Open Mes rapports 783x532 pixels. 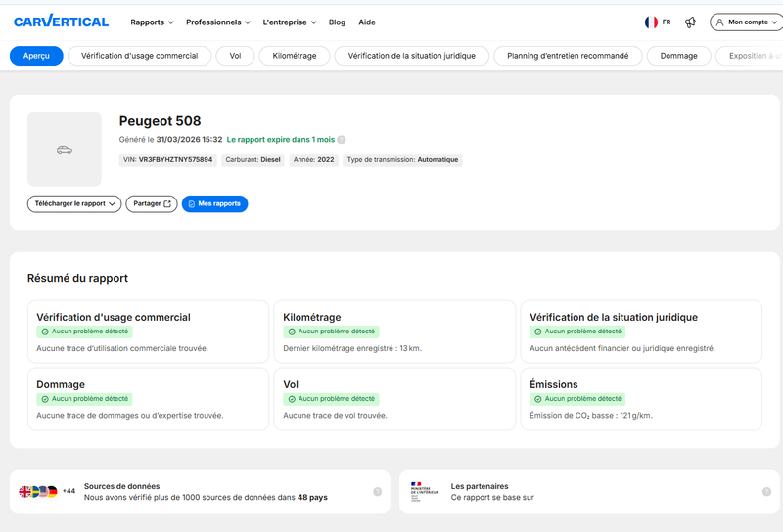point(214,204)
